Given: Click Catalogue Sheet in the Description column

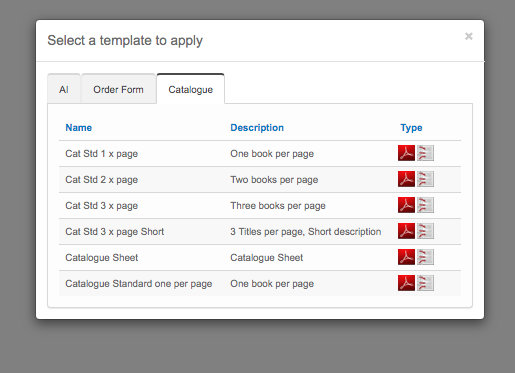Looking at the screenshot, I should click(x=267, y=258).
